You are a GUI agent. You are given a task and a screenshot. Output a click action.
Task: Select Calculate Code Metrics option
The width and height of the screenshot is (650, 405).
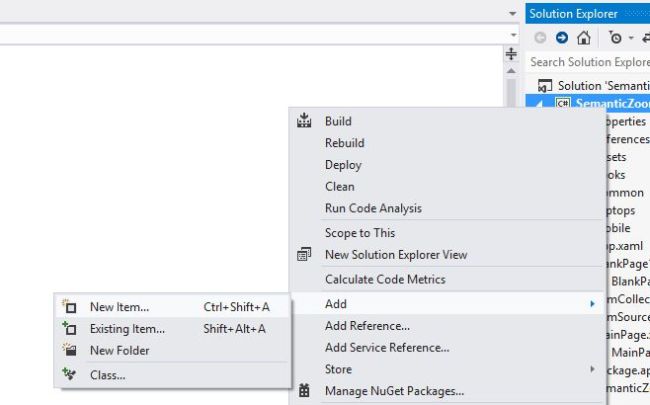[385, 279]
